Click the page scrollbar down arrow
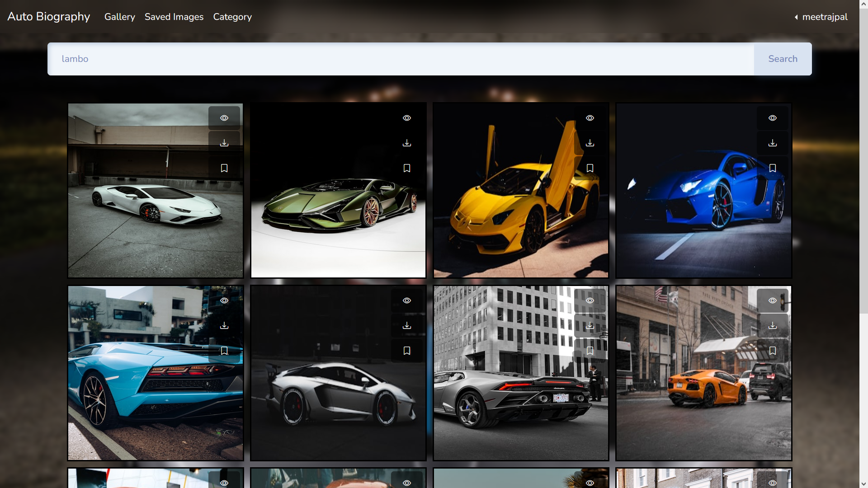 pyautogui.click(x=863, y=483)
